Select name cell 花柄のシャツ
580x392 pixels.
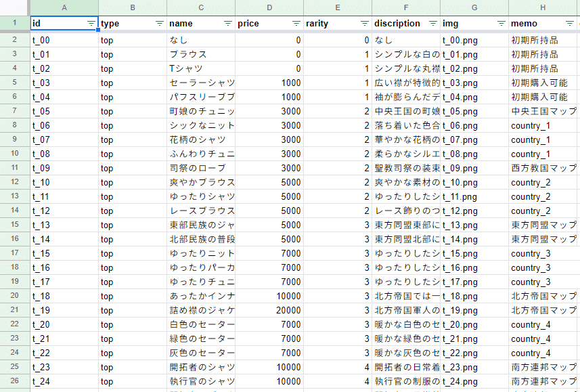tap(201, 139)
